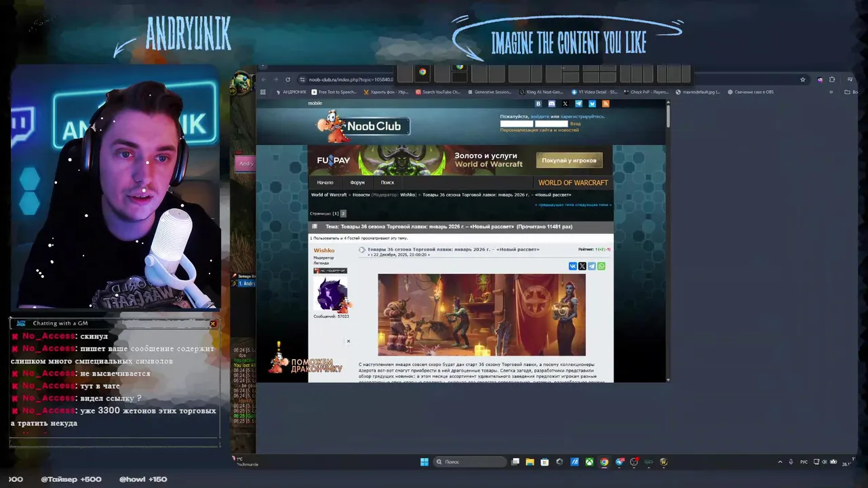This screenshot has width=868, height=488.
Task: Open the 'Начало' site menu item
Action: pos(325,182)
